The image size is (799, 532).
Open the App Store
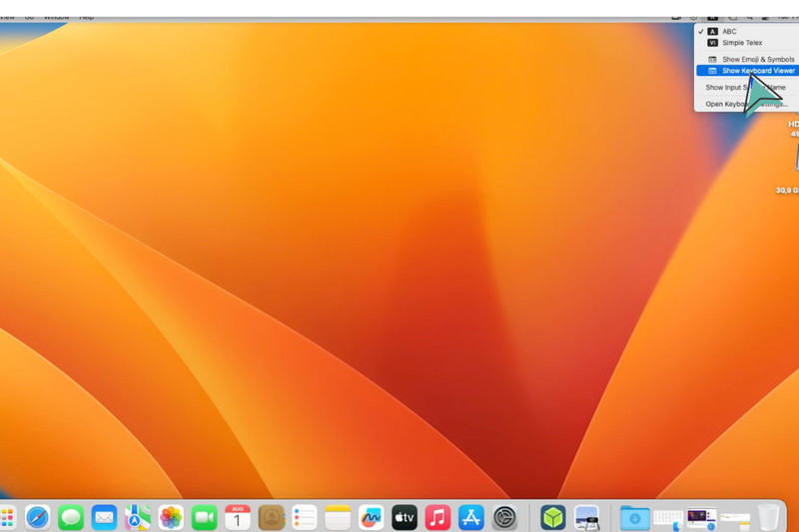[471, 518]
